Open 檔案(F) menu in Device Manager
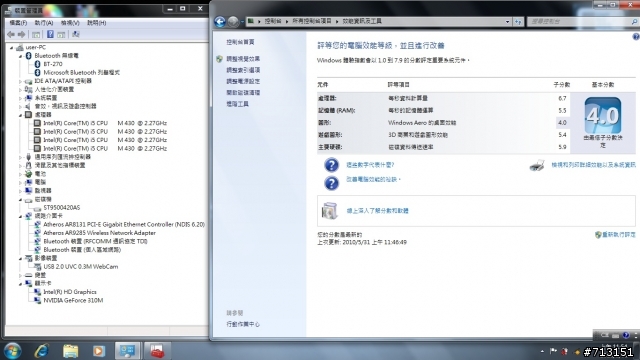 pyautogui.click(x=18, y=23)
